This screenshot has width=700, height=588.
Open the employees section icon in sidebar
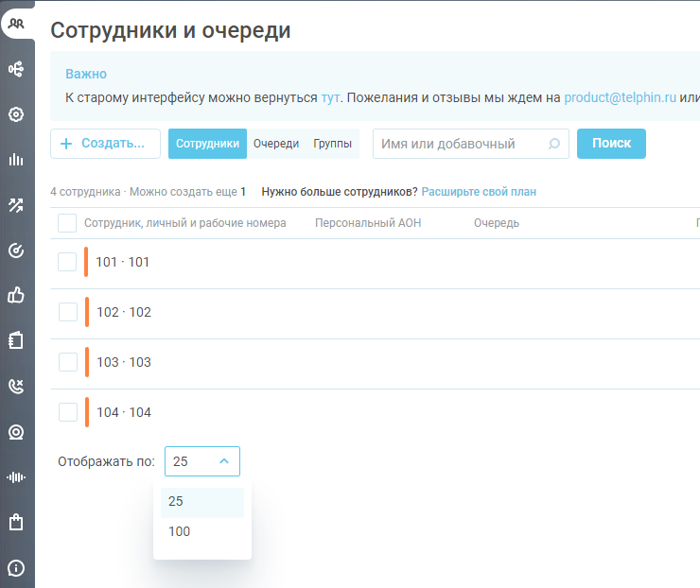pyautogui.click(x=16, y=24)
